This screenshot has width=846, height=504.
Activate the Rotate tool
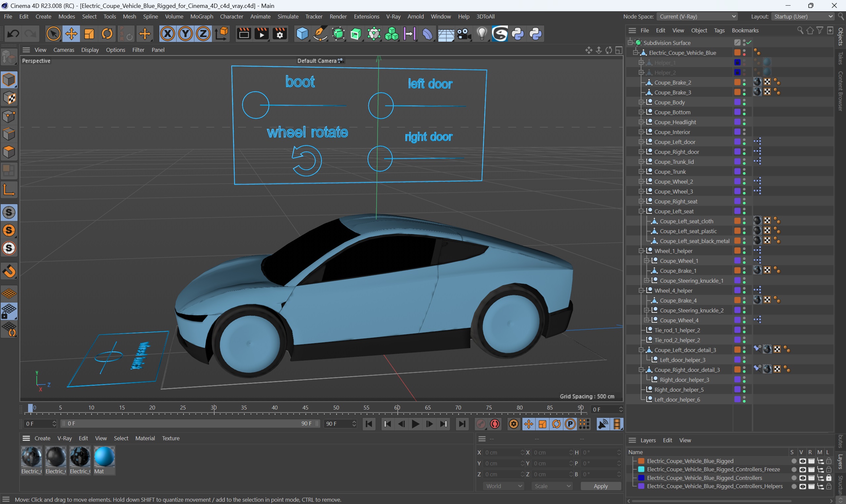coord(107,34)
